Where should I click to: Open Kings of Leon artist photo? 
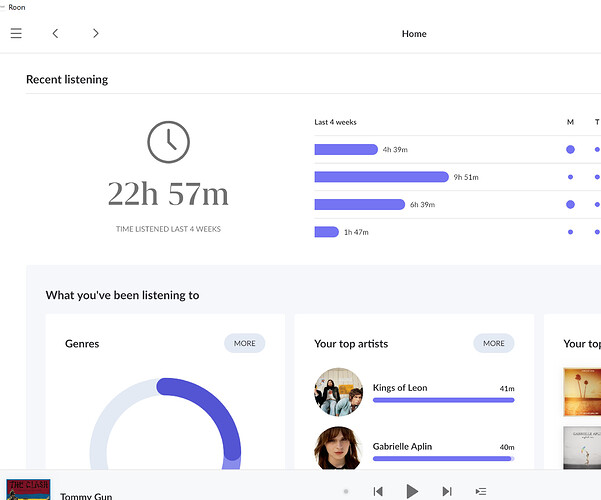click(x=338, y=392)
